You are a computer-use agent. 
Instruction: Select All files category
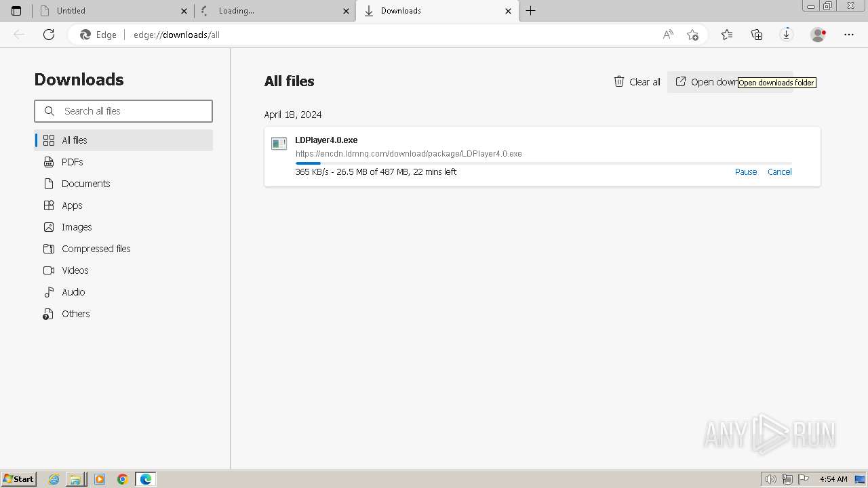(123, 140)
